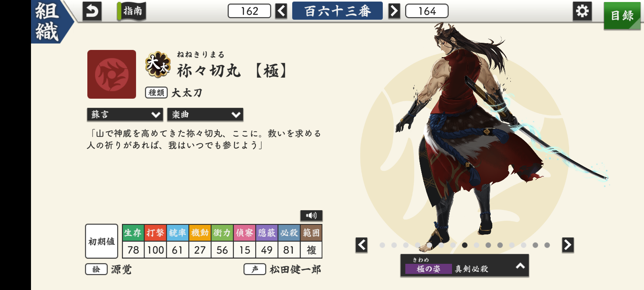Screen dimensions: 644x290
Task: Show previous illustration with left arrow
Action: (361, 245)
